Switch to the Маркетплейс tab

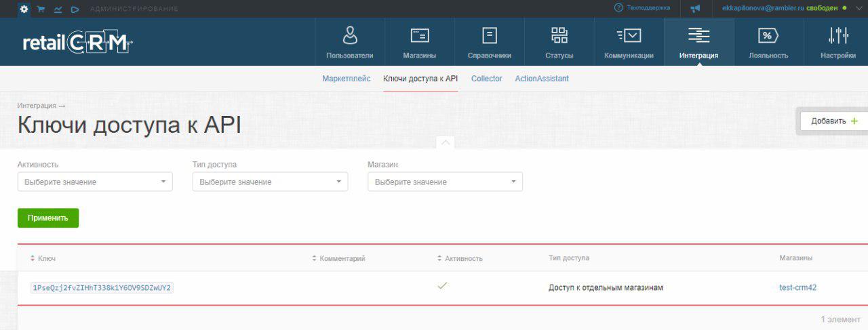coord(347,79)
